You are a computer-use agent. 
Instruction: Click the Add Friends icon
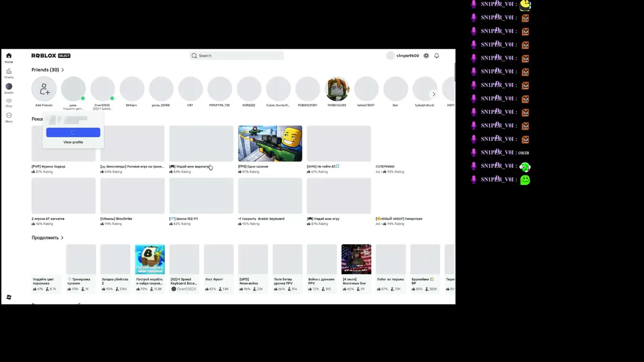[44, 89]
